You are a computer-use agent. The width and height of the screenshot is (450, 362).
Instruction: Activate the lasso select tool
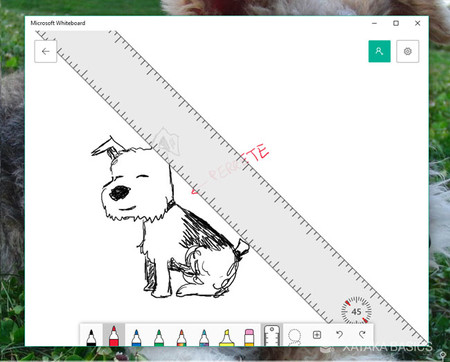295,336
